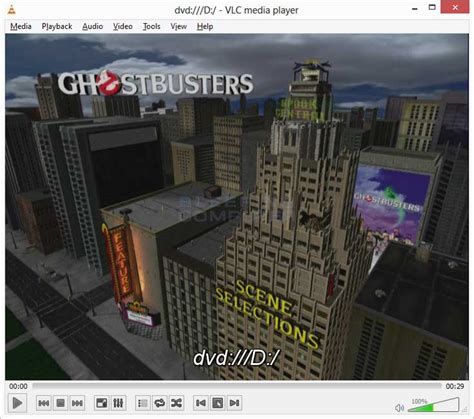Stop playback with the square Stop button

pyautogui.click(x=61, y=403)
